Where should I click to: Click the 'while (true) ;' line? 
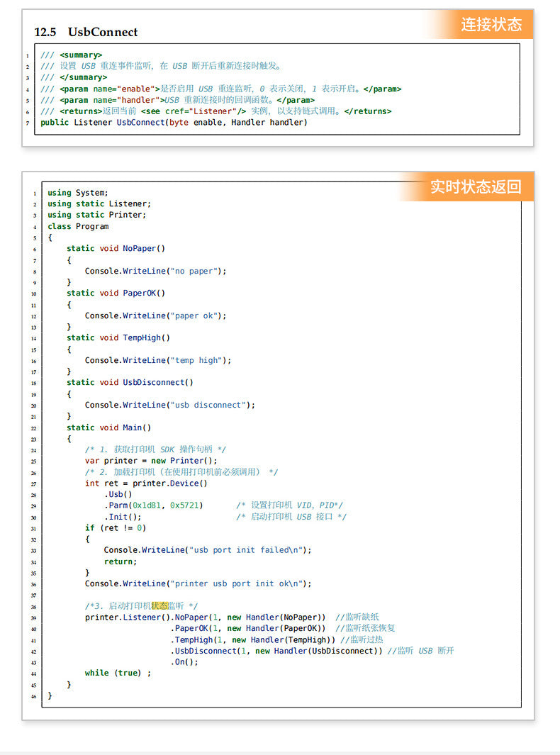click(x=118, y=673)
